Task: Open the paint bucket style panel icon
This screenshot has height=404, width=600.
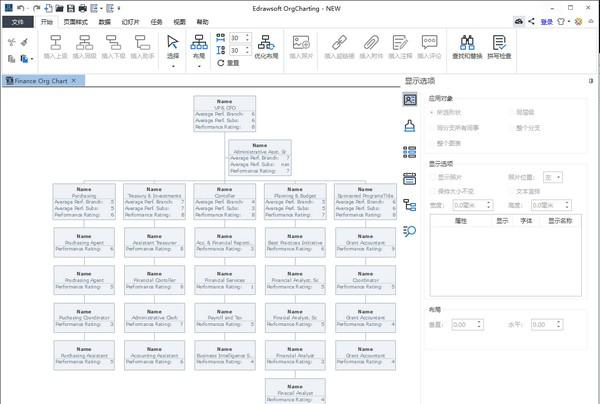Action: [410, 126]
